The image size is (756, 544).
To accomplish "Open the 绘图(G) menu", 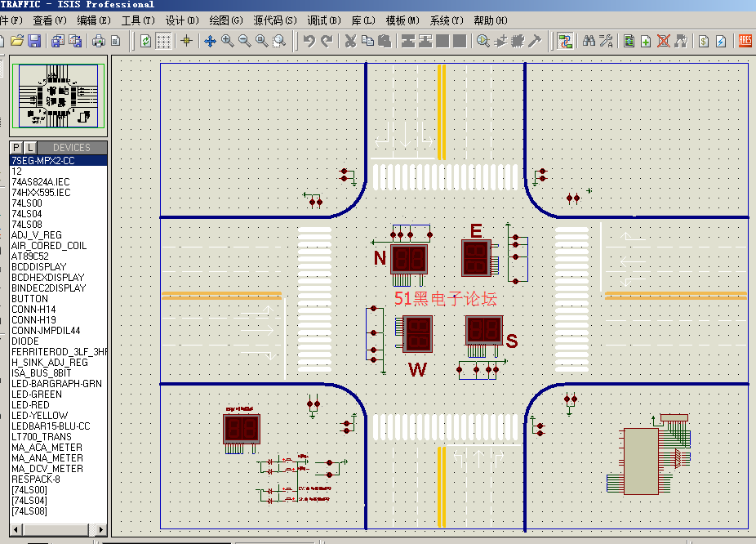I will [x=226, y=20].
